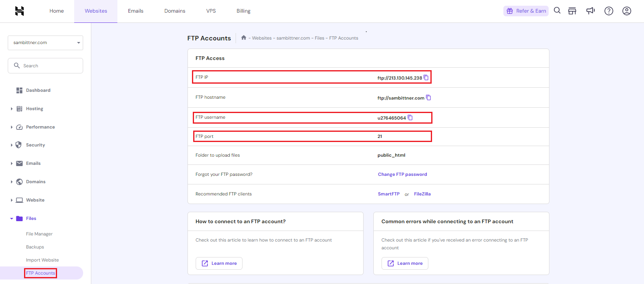Switch to the Emails top tab
This screenshot has height=284, width=644.
click(135, 11)
